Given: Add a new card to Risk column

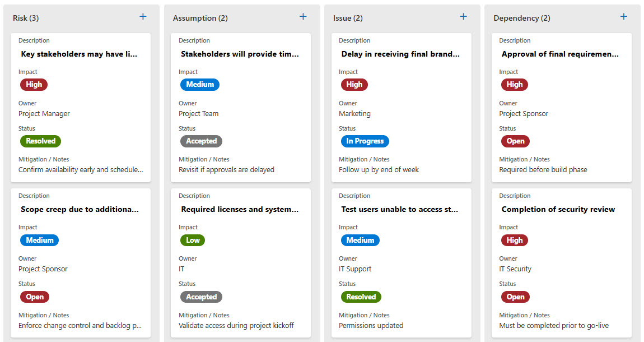Looking at the screenshot, I should [x=143, y=17].
